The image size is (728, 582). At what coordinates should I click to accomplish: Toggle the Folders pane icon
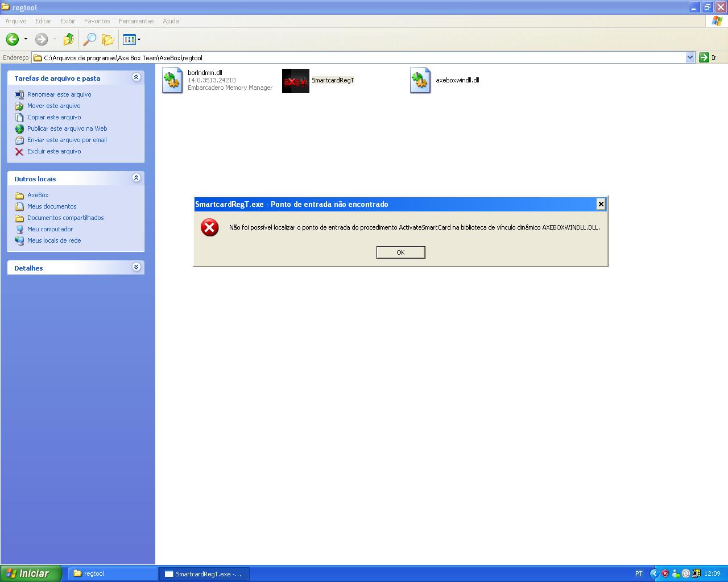(x=107, y=39)
